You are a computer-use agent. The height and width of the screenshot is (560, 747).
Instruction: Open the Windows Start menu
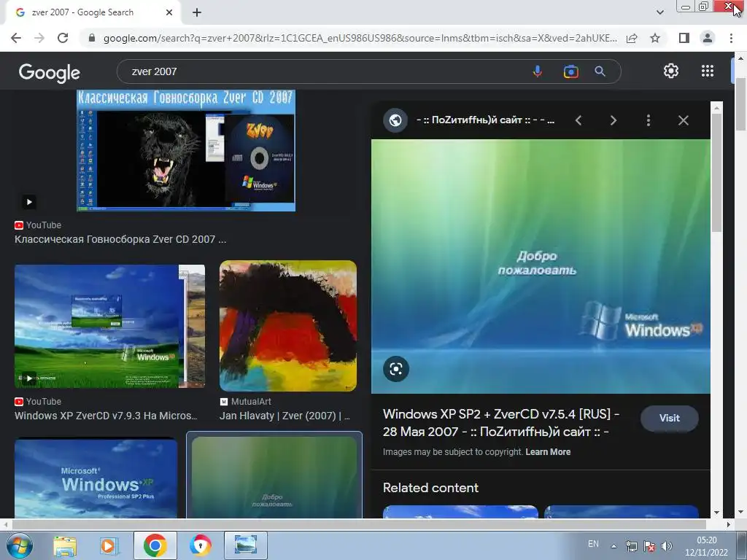pos(19,545)
